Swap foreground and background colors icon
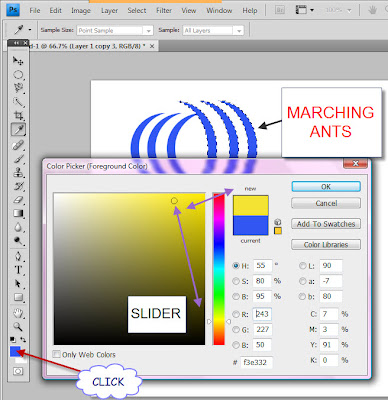Screen dimensions: 388x400 (x=23, y=340)
